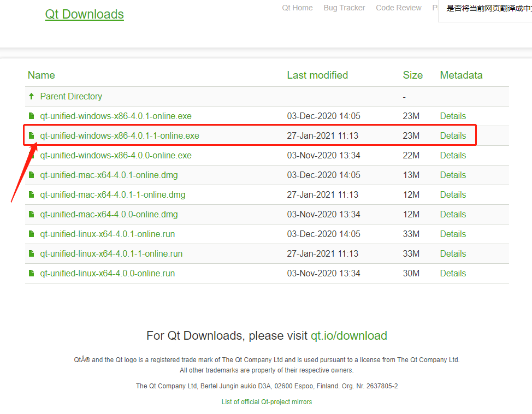Open Details for windows-x86-4.0.1-1-online.exe

click(x=453, y=136)
